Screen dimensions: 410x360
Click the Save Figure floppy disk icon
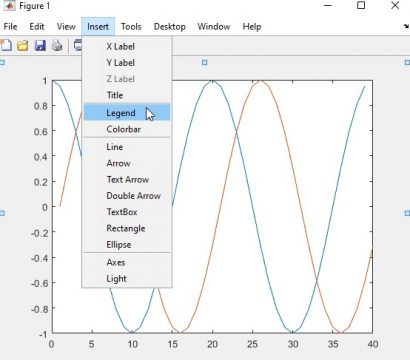coord(40,45)
